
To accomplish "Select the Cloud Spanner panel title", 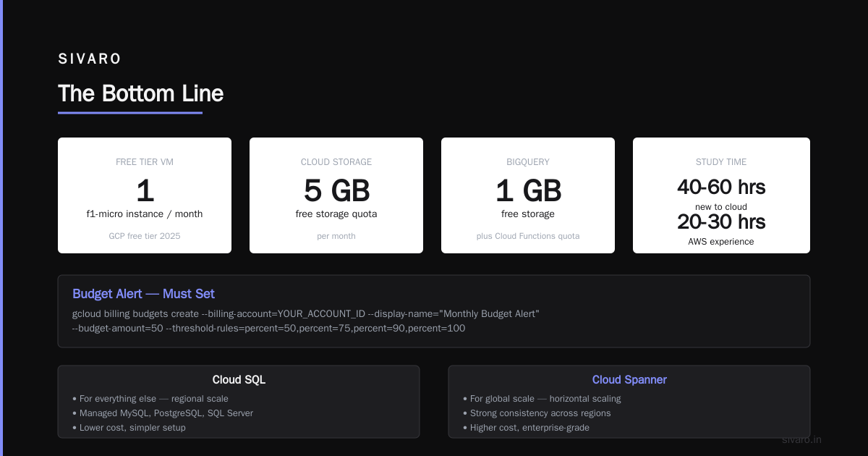I will click(x=629, y=380).
